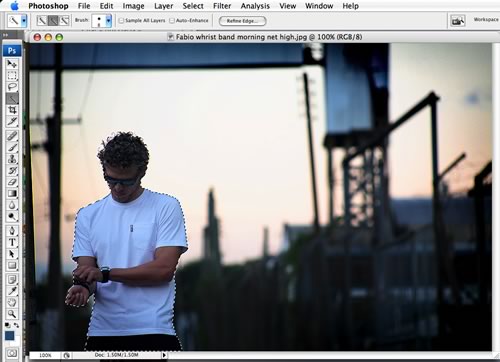Enable the Auto-Enhance checkbox
Image resolution: width=500 pixels, height=362 pixels.
(172, 21)
